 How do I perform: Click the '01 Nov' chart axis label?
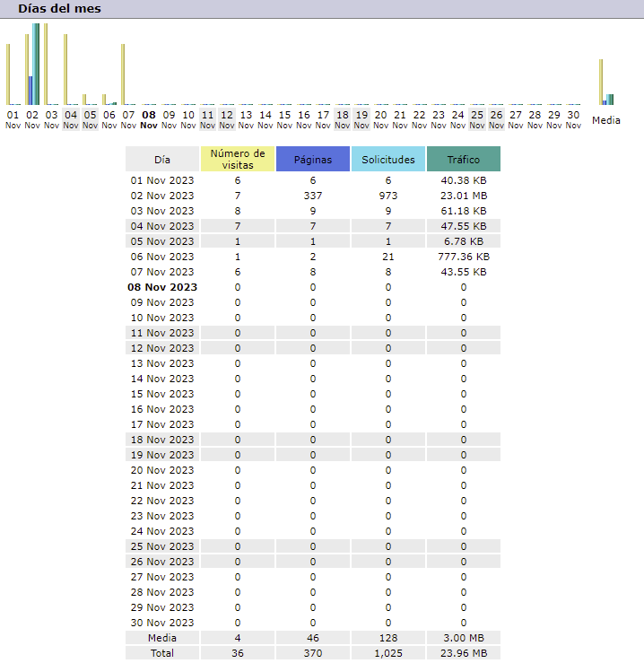13,119
